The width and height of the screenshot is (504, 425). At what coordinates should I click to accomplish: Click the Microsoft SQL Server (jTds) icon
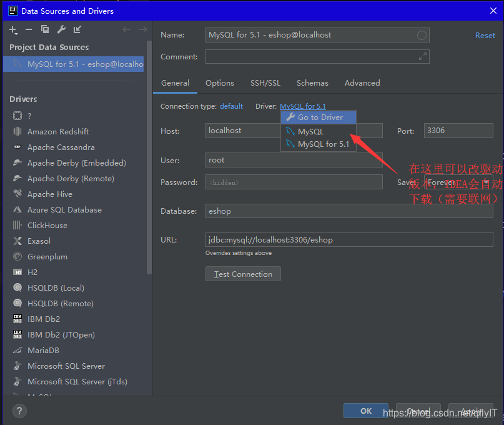pyautogui.click(x=17, y=382)
